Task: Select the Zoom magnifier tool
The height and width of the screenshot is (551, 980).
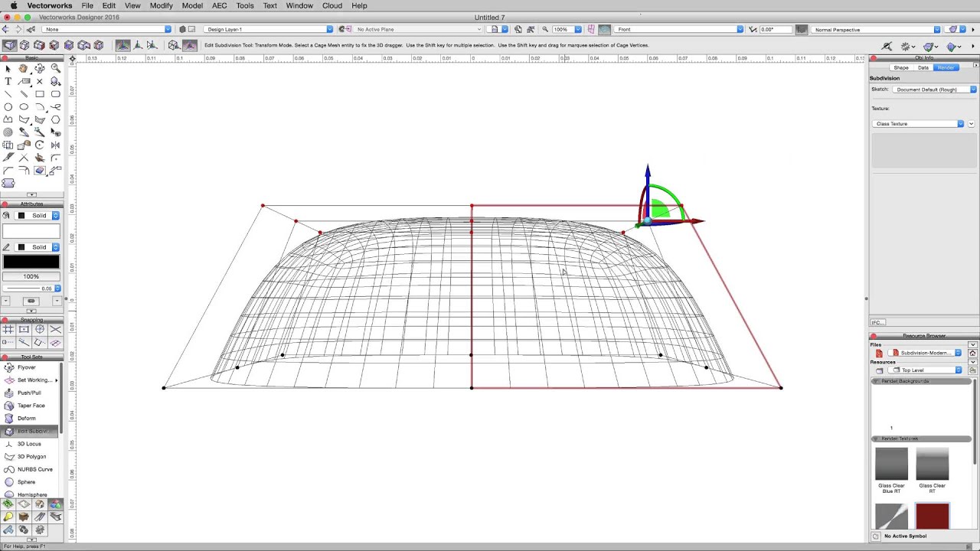Action: point(55,68)
